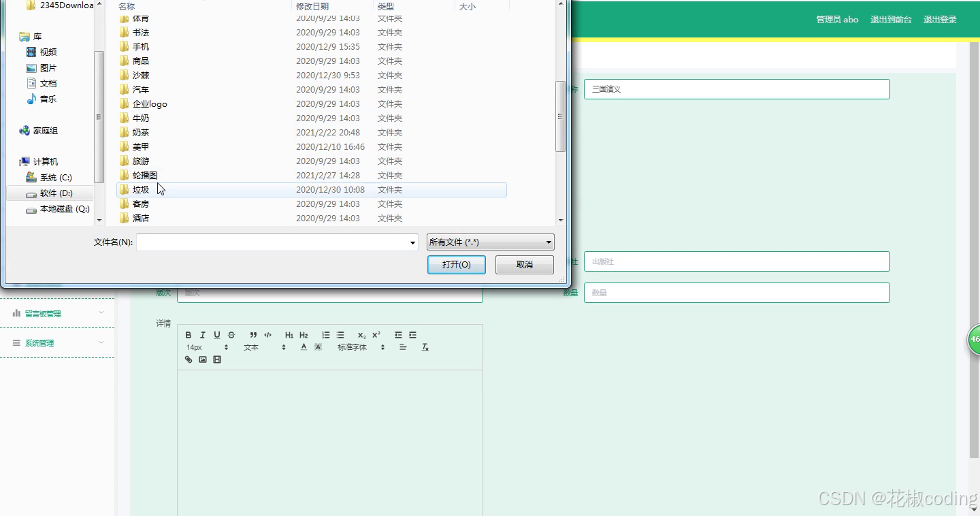This screenshot has height=516, width=980.
Task: Click the file list vertical scrollbar thumb
Action: click(x=561, y=116)
